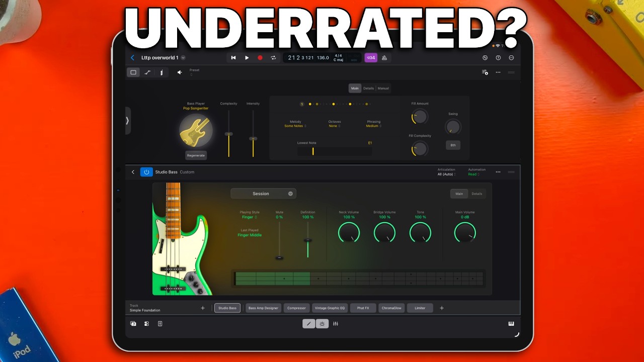The height and width of the screenshot is (362, 644).
Task: Click the Regenerate button
Action: click(x=196, y=155)
